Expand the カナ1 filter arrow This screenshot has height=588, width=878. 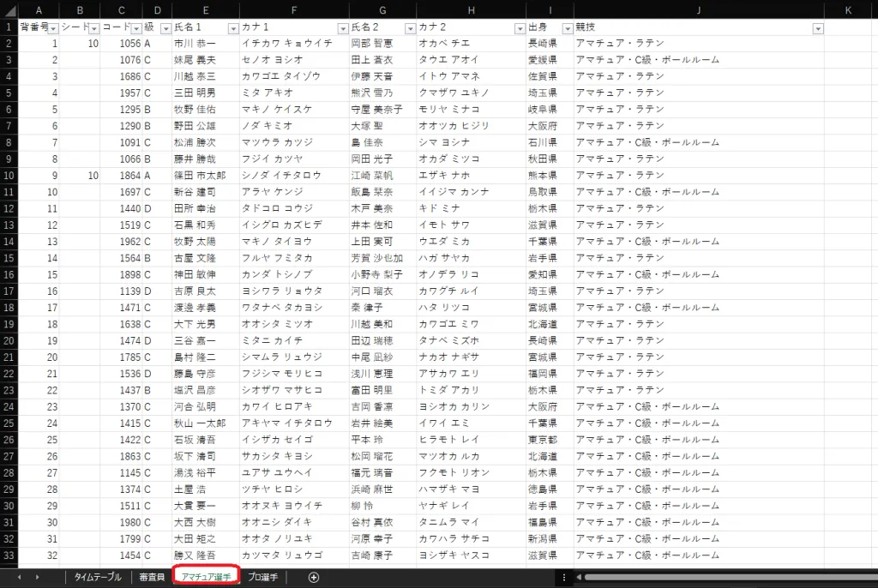pyautogui.click(x=342, y=28)
